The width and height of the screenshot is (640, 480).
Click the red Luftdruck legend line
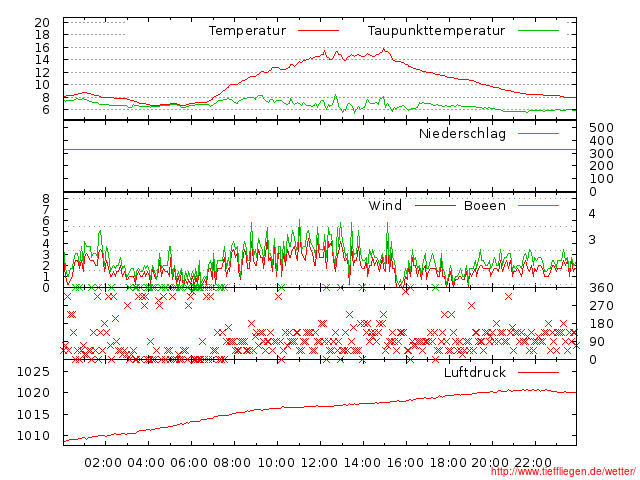(538, 372)
